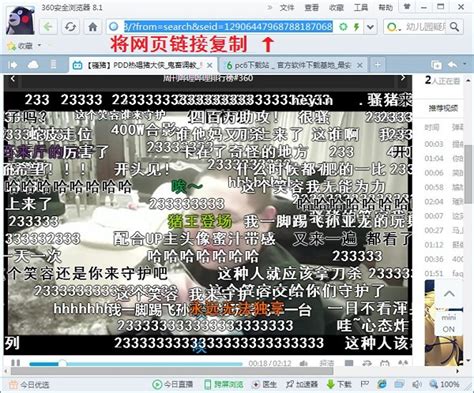Click the horizontal page scrollbar

(172, 371)
